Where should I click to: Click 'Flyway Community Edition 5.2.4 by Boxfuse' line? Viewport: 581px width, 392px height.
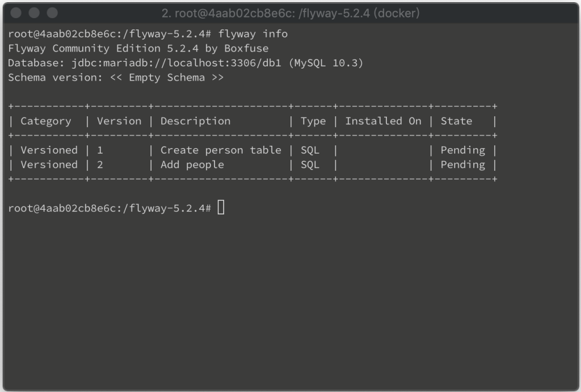click(x=138, y=49)
